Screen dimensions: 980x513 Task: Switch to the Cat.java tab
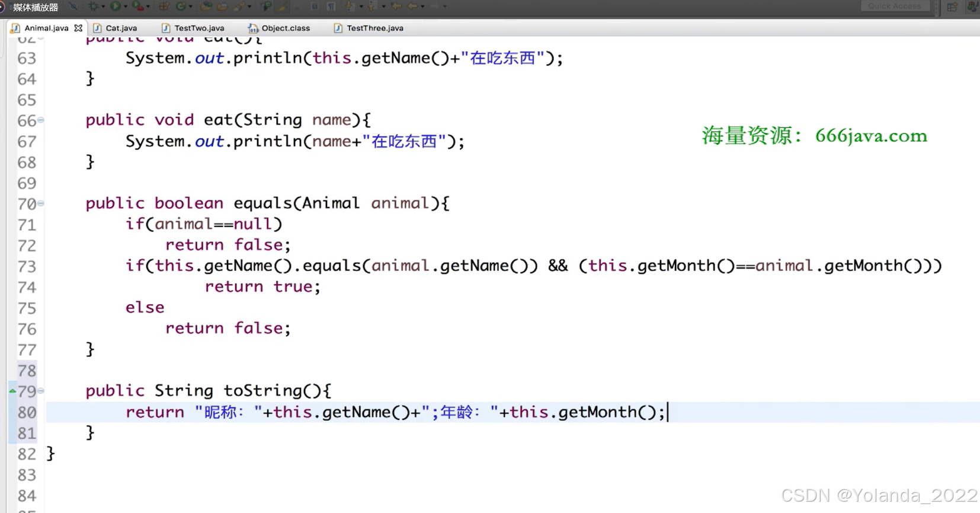point(115,28)
